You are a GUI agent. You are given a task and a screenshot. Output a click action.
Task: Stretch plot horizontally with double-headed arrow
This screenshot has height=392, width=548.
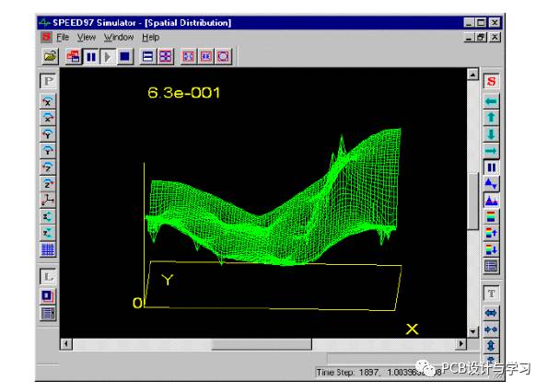(x=492, y=313)
